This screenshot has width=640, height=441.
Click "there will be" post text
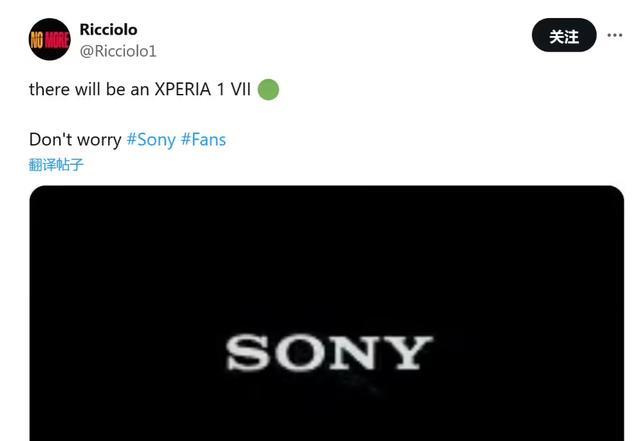pos(77,89)
